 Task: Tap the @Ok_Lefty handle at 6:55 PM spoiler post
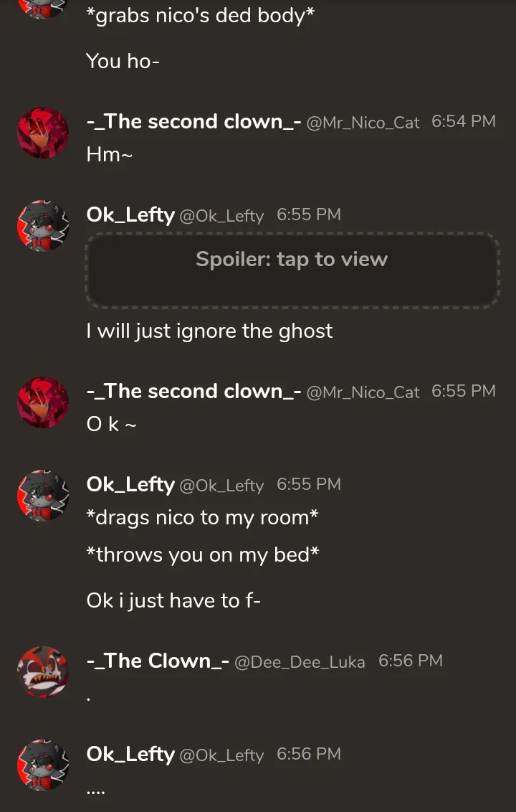221,216
